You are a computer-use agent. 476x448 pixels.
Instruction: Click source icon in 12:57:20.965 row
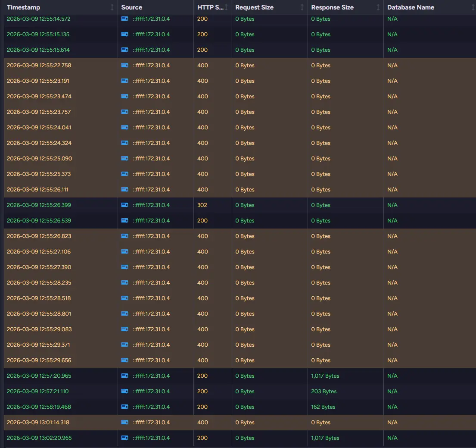tap(125, 376)
